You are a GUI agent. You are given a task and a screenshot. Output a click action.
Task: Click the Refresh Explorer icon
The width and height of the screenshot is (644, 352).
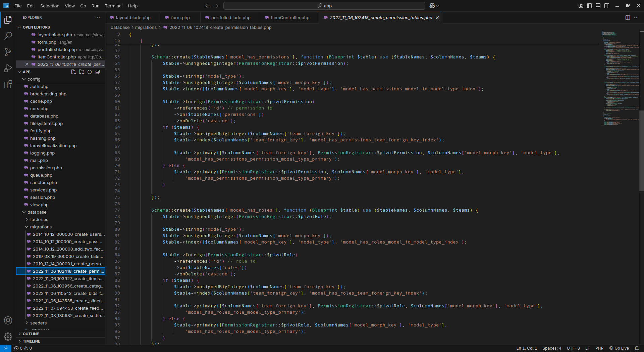tap(90, 72)
